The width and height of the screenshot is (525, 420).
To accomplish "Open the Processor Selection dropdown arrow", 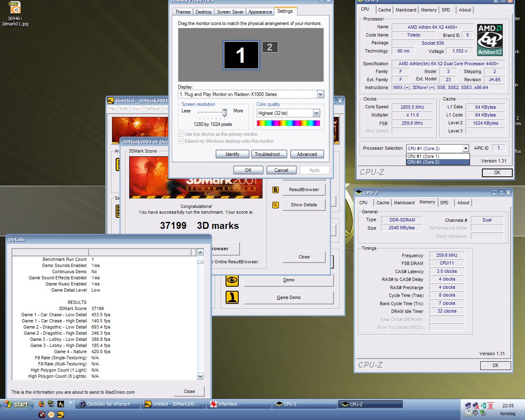I will click(466, 148).
